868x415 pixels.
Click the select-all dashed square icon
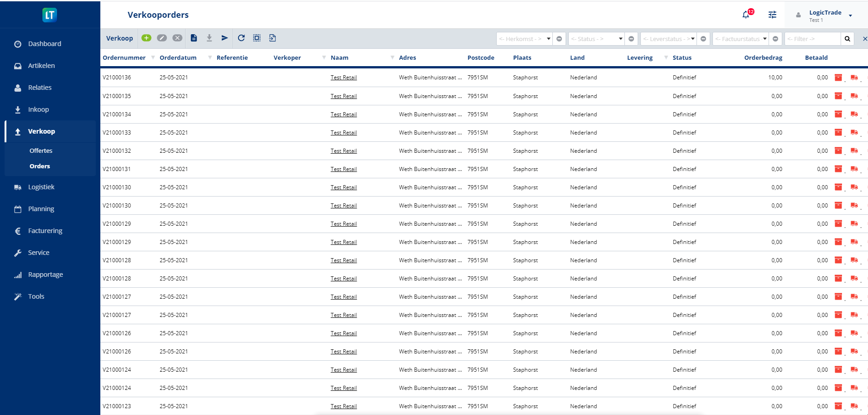(x=257, y=38)
